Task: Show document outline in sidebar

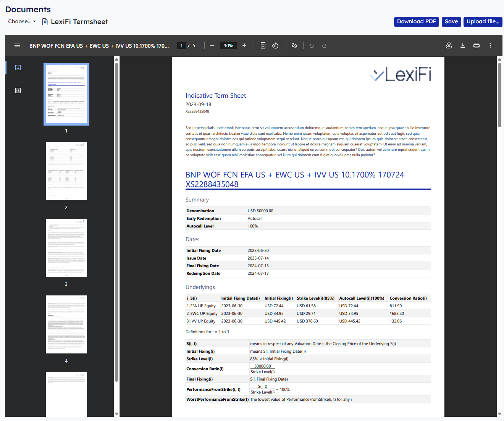Action: (18, 90)
